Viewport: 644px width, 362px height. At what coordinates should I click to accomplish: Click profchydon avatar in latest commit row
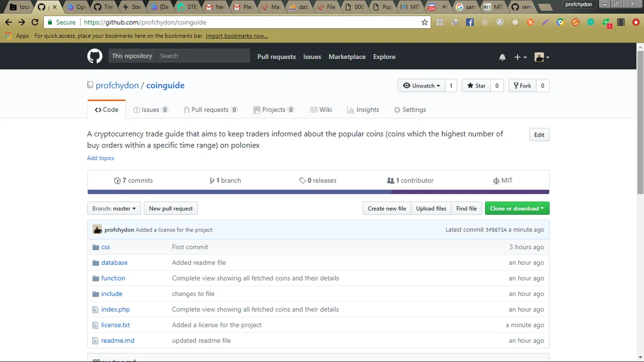coord(98,230)
